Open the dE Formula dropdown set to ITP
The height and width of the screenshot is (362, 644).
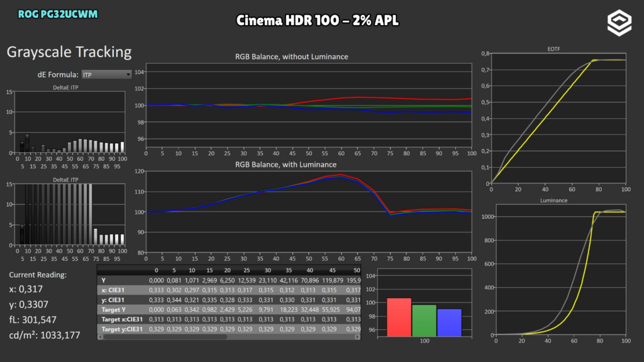(x=106, y=75)
